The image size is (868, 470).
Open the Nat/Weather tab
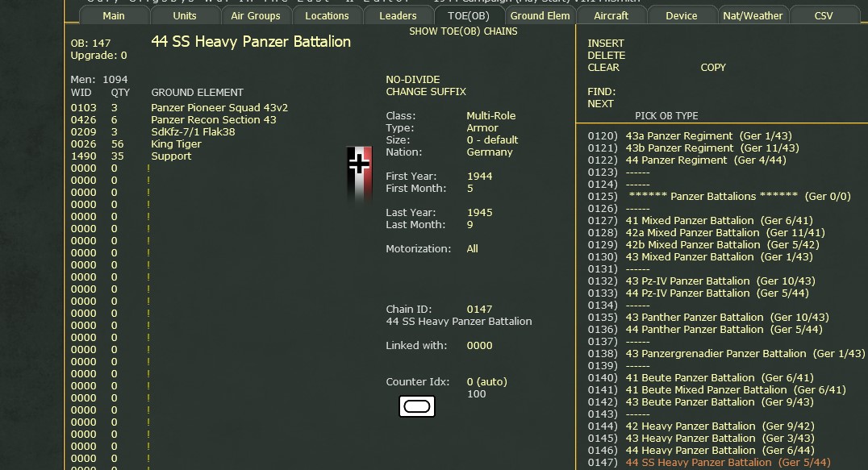tap(753, 16)
